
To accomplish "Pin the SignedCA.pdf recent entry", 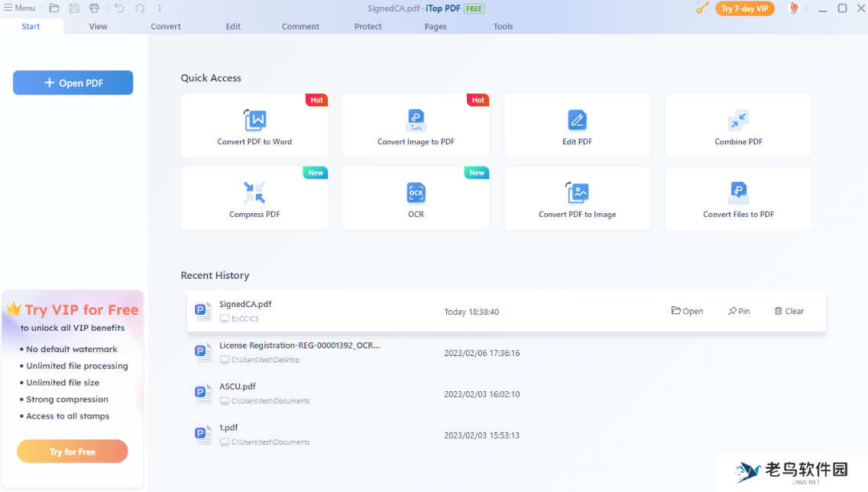I will [x=739, y=311].
